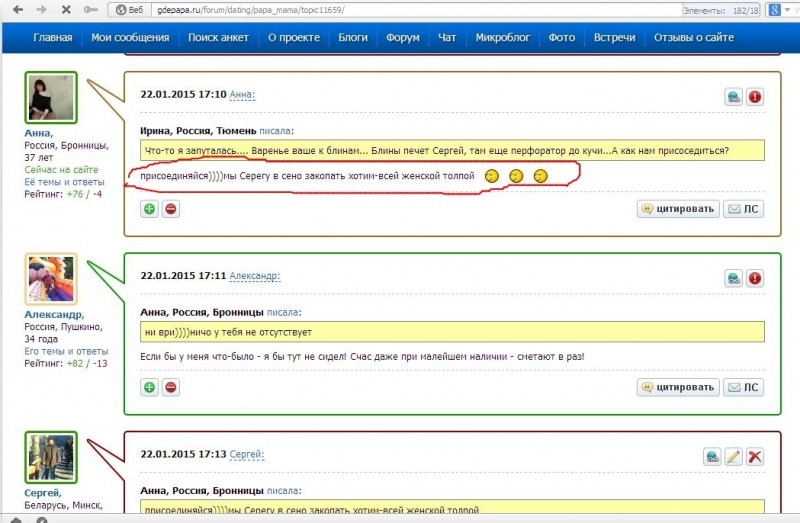This screenshot has width=800, height=523.
Task: Open Anna's "Её темы и ответы" link
Action: [x=65, y=182]
